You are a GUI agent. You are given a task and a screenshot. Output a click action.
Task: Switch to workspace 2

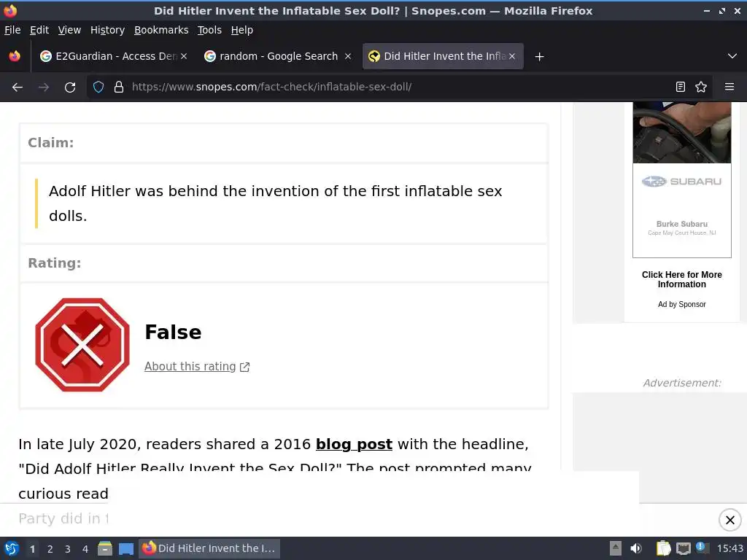[50, 549]
